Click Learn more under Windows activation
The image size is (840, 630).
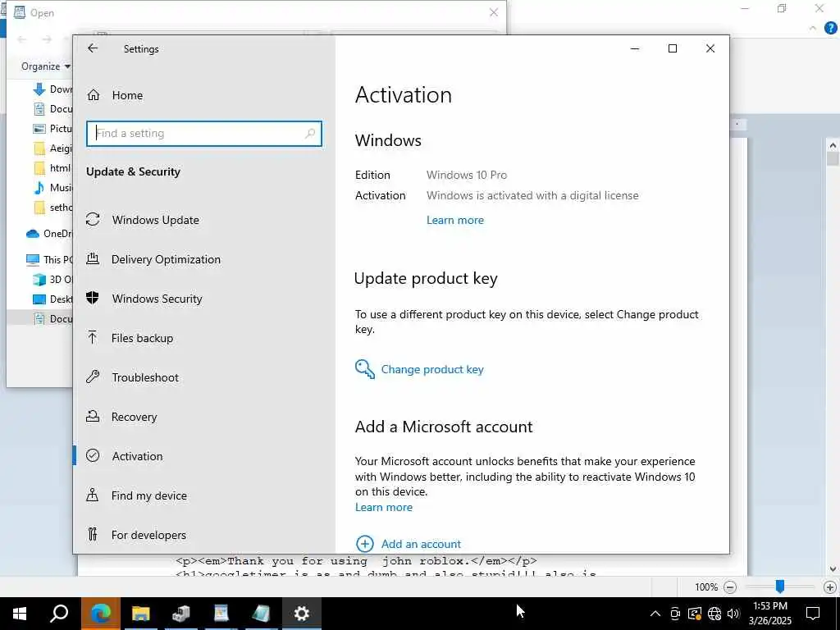pos(454,220)
